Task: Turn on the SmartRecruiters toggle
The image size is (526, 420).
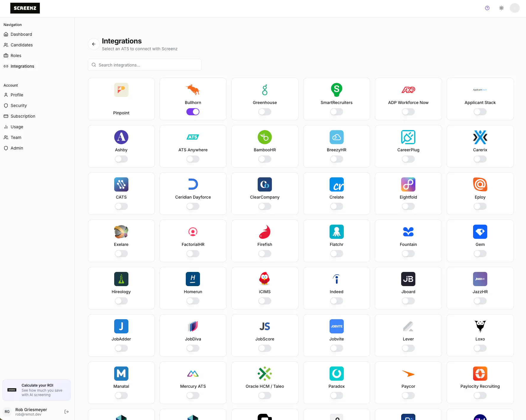Action: (337, 112)
